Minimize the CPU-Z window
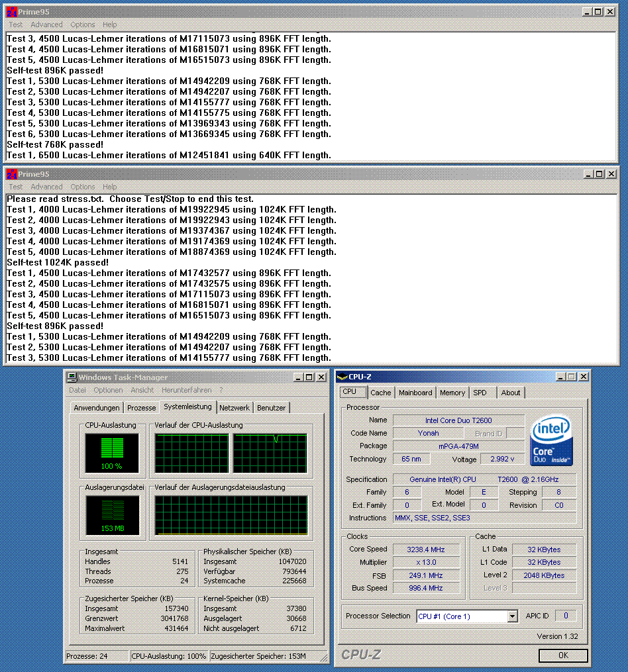Image resolution: width=628 pixels, height=672 pixels. pyautogui.click(x=560, y=377)
